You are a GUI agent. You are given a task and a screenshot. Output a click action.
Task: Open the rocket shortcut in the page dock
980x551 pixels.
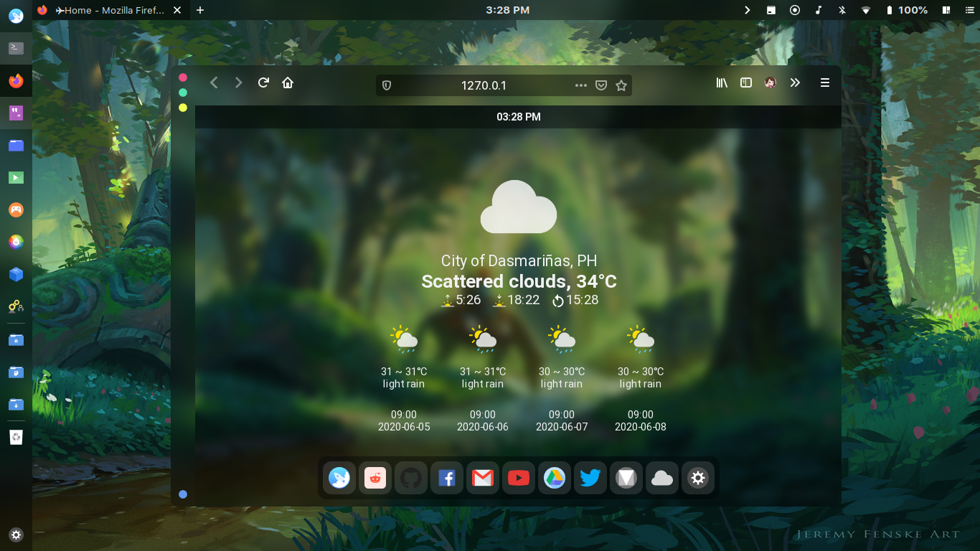(339, 478)
